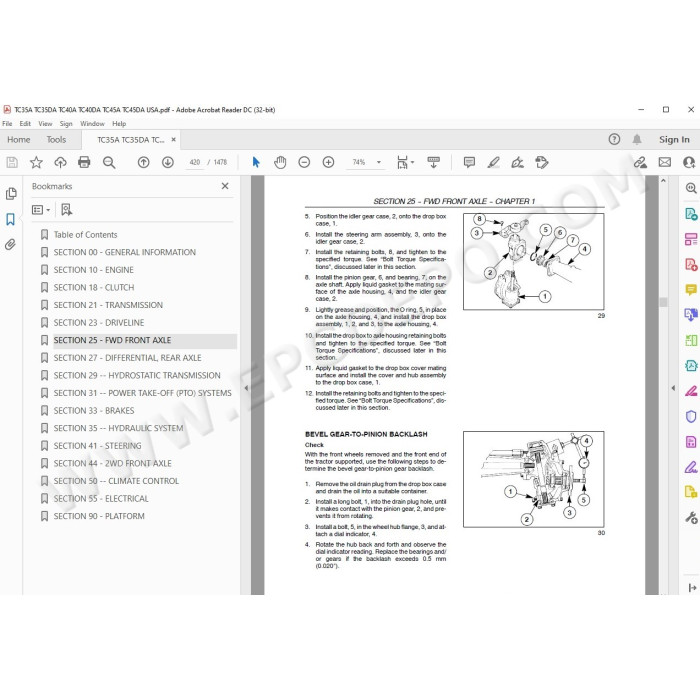Open SECTION 29 HYDROSTATIC TRANSMISSION bookmark

[137, 375]
